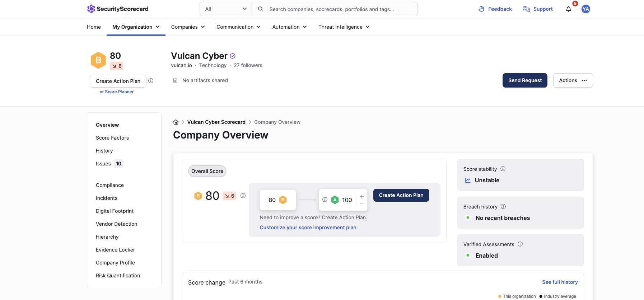
Task: Expand the Companies menu
Action: point(188,27)
